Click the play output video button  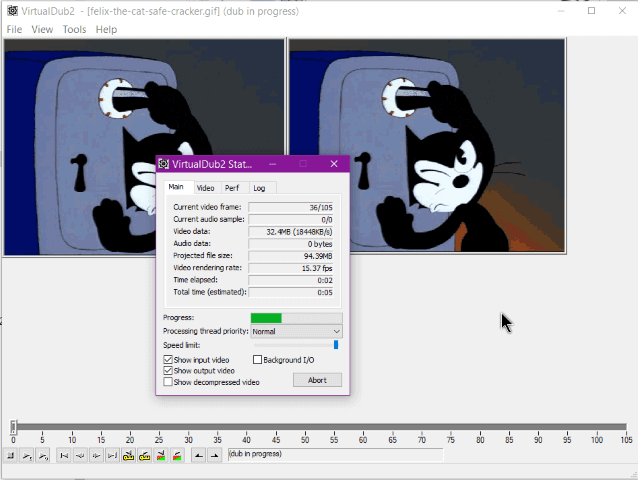(43, 456)
